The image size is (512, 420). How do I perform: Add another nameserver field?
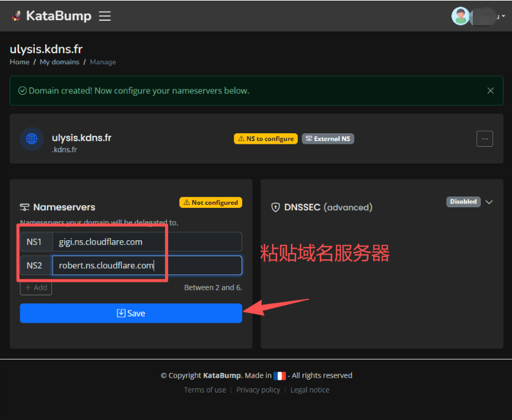coord(36,287)
